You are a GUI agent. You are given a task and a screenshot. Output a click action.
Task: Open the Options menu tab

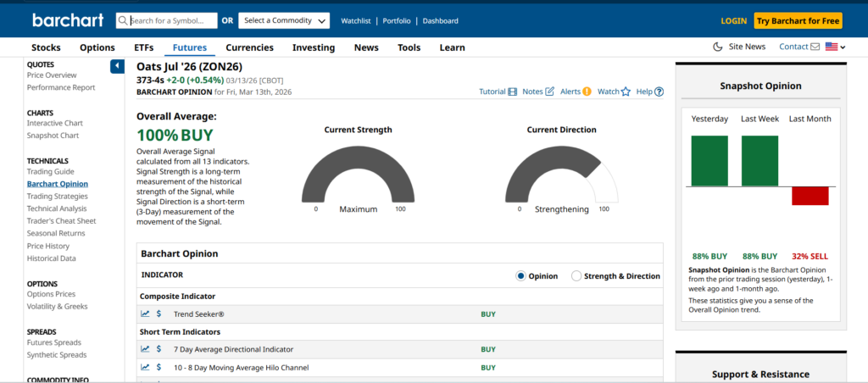click(97, 47)
